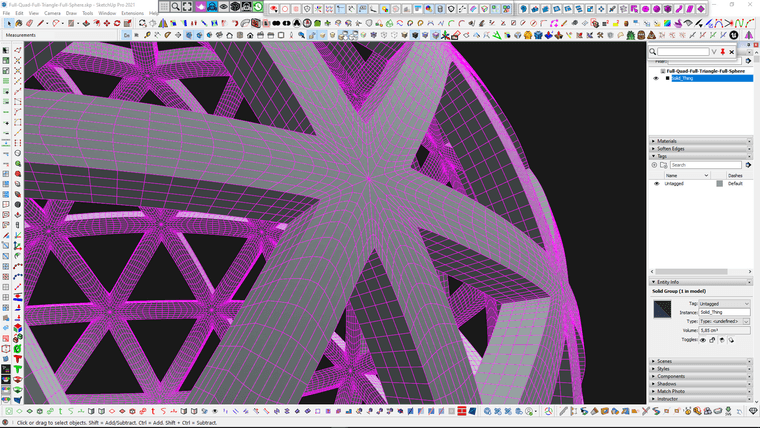
Task: Activate the Push/Pull tool
Action: 86,23
